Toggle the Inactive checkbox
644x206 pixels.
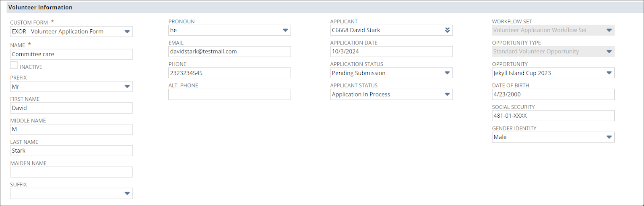[x=14, y=65]
